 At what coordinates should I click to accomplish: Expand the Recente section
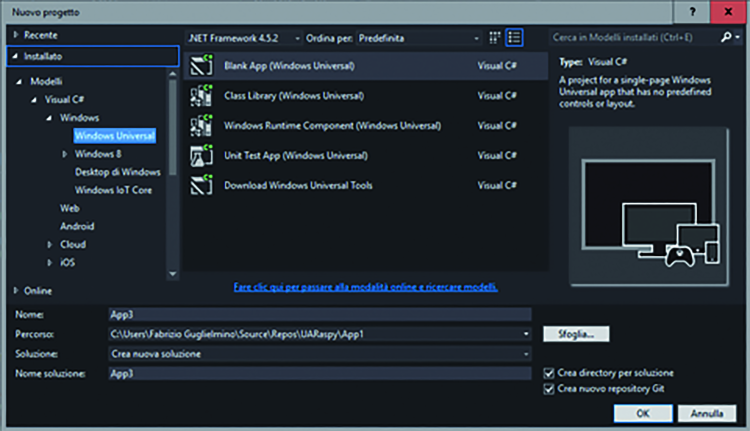pyautogui.click(x=16, y=35)
